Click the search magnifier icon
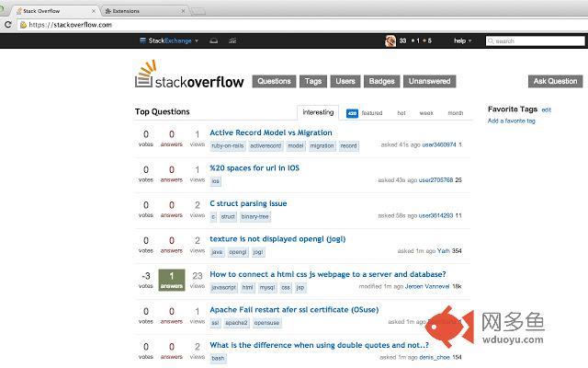Screen dimensions: 588x368 tap(491, 40)
